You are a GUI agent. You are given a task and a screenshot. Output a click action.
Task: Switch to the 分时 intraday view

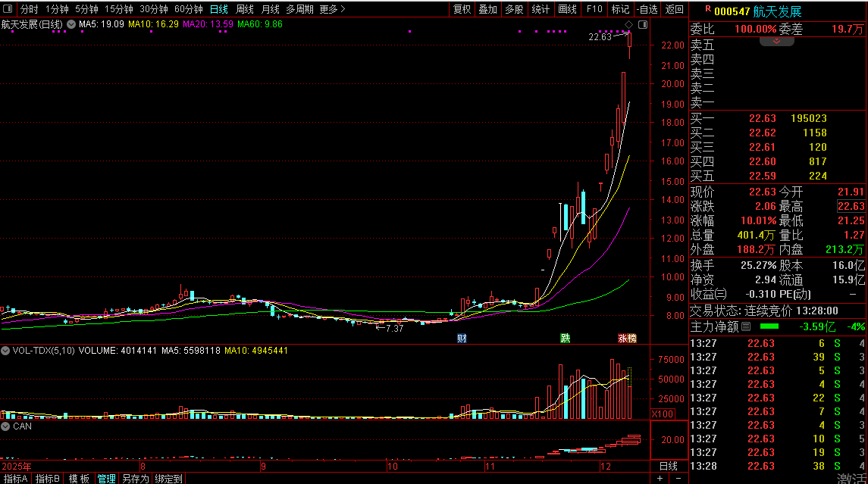pos(30,9)
